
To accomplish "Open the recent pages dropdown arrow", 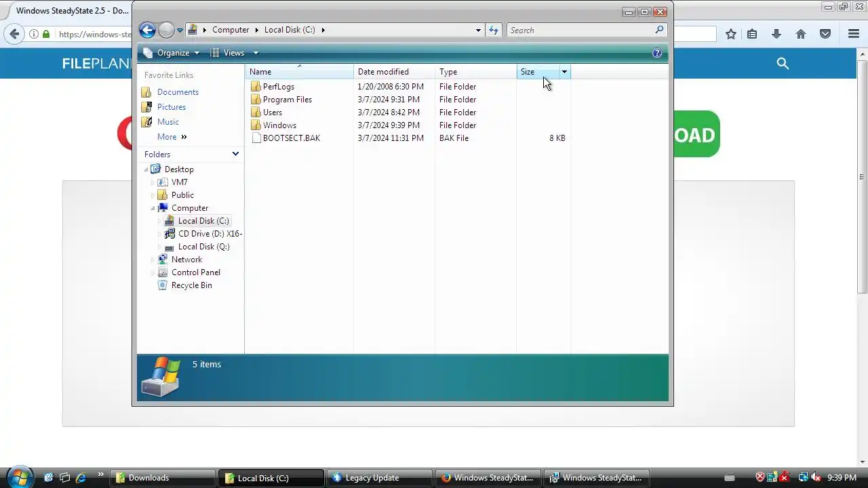I will (180, 30).
